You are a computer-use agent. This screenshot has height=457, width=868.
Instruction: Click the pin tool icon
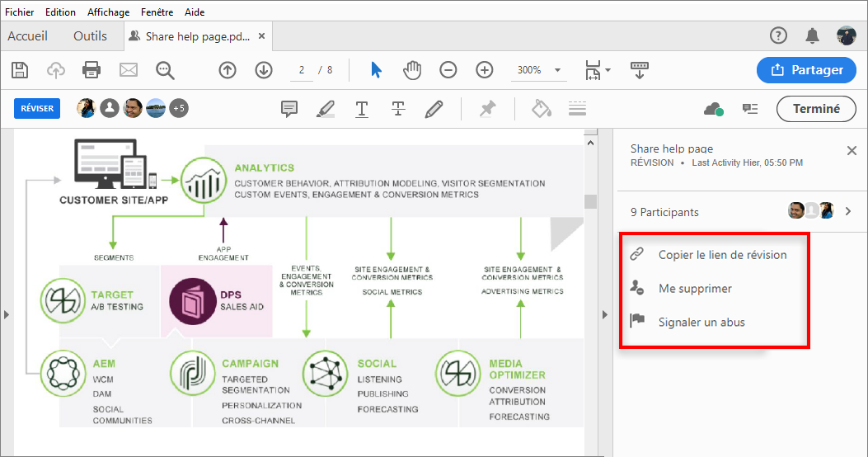487,109
